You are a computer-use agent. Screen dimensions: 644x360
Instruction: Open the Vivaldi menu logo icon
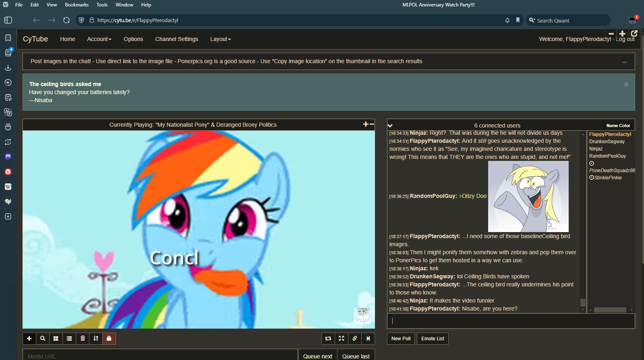[6, 4]
